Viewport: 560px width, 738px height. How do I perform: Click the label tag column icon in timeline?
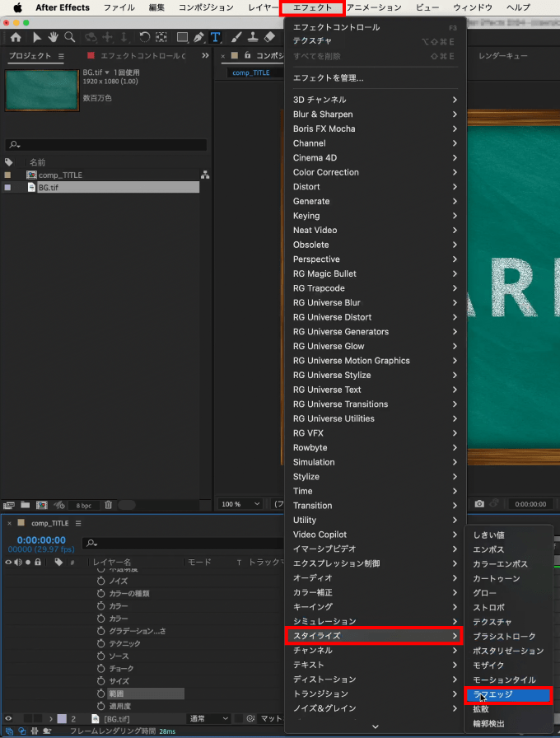coord(58,562)
